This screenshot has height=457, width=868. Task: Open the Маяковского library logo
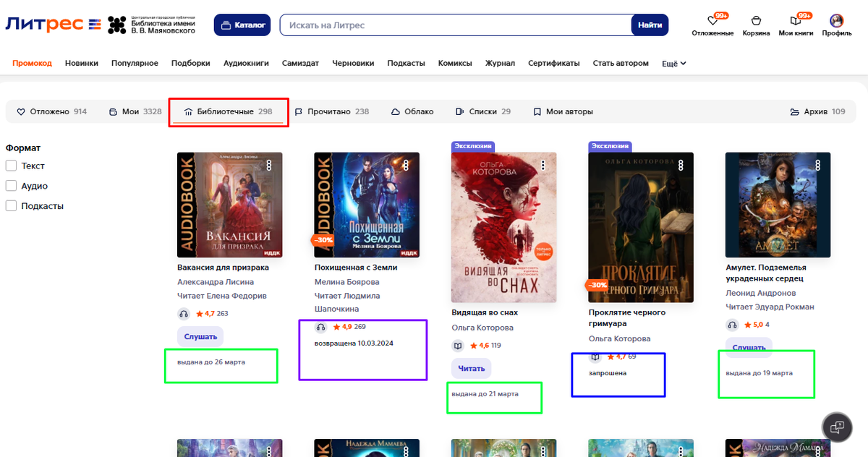coord(151,25)
